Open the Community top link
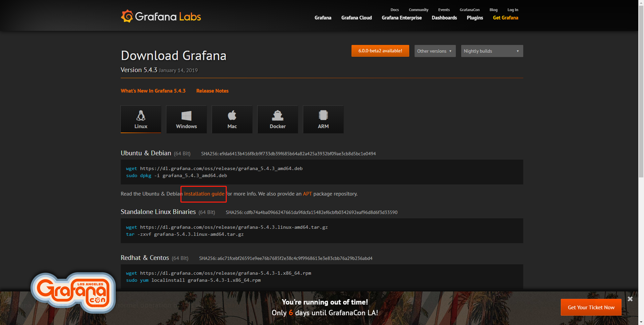Image resolution: width=644 pixels, height=325 pixels. tap(419, 10)
